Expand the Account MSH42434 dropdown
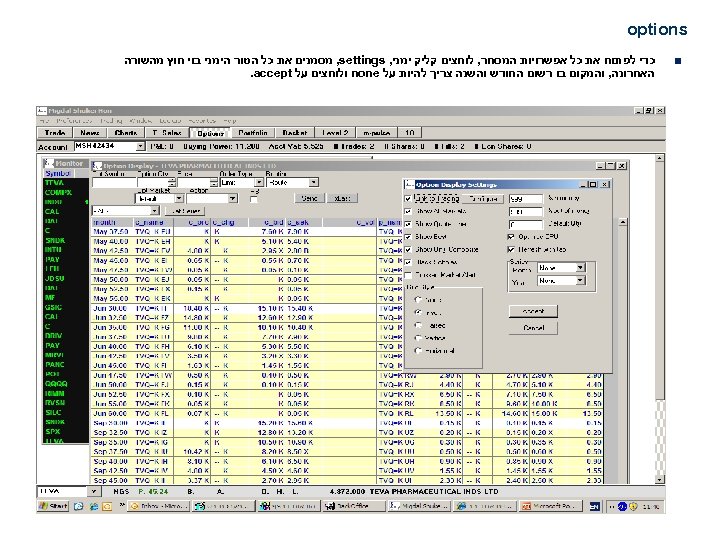This screenshot has height=540, width=720. coord(140,146)
